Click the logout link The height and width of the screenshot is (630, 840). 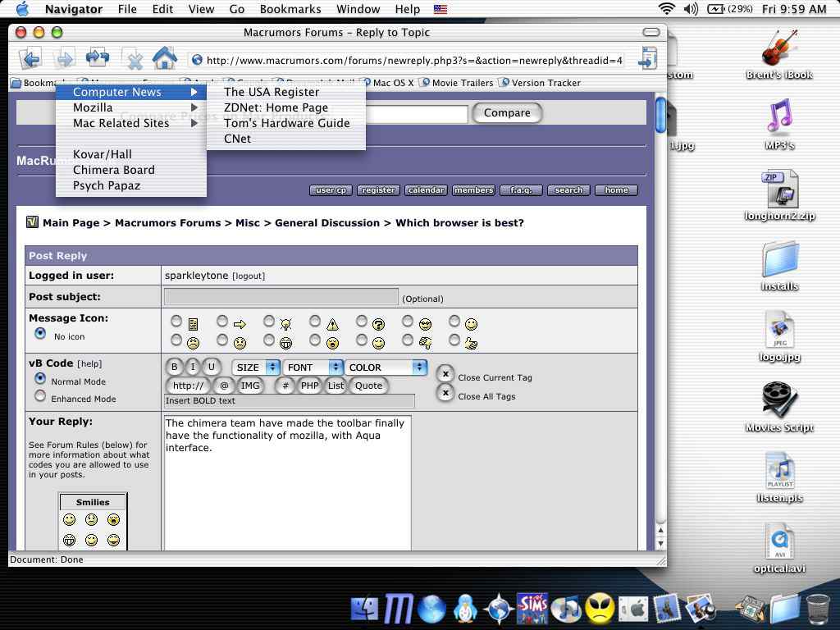tap(248, 276)
